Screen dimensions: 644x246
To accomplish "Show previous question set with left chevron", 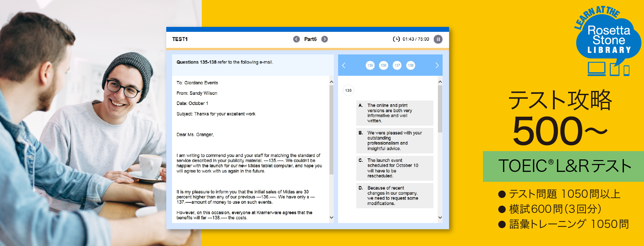I will [344, 65].
